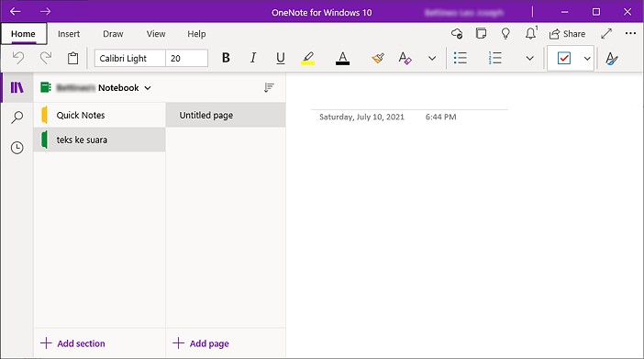Toggle italic formatting
Image resolution: width=644 pixels, height=359 pixels.
(253, 58)
